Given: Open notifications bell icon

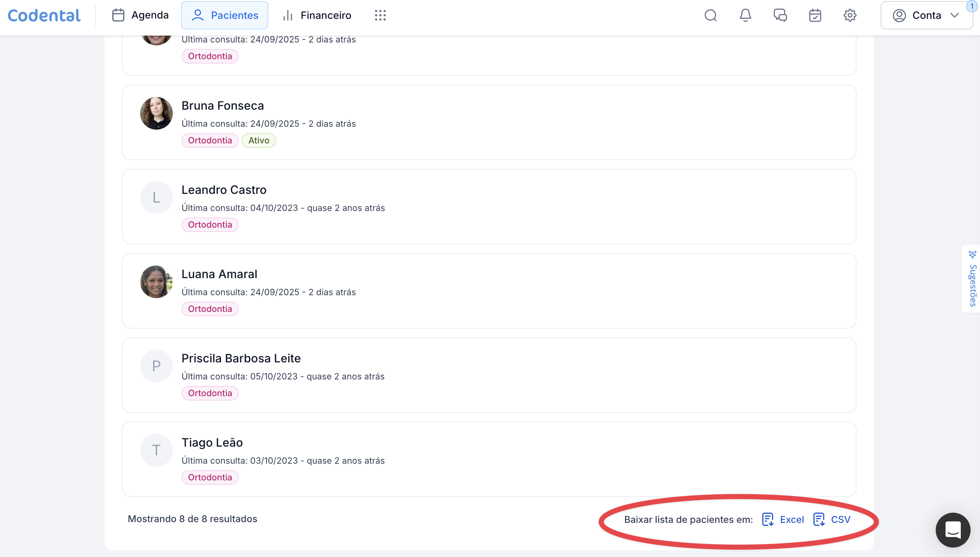Looking at the screenshot, I should (x=745, y=15).
